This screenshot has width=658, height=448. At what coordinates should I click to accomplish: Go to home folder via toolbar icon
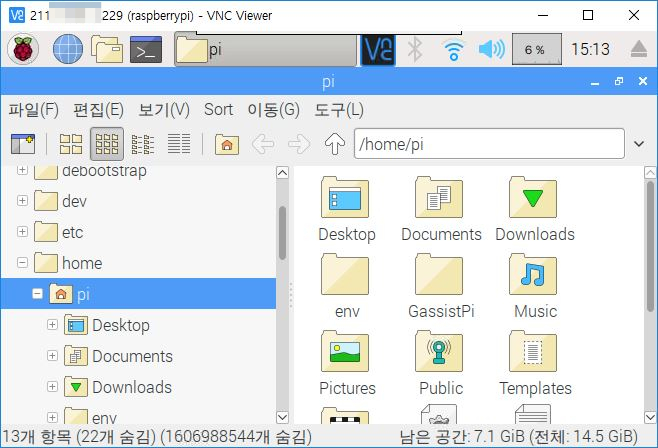click(227, 144)
